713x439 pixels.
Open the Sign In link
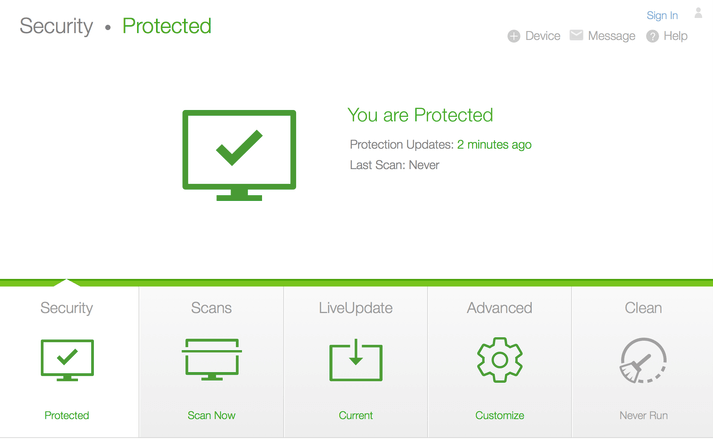pos(662,15)
